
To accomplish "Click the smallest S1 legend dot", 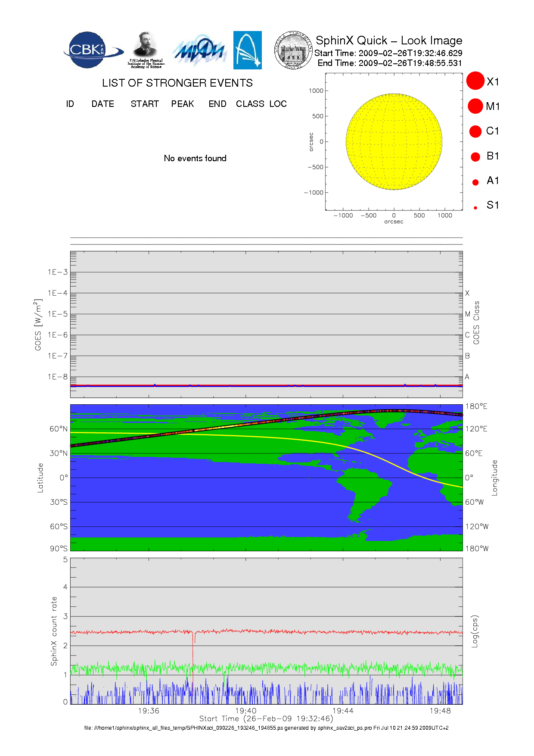I will [x=475, y=208].
